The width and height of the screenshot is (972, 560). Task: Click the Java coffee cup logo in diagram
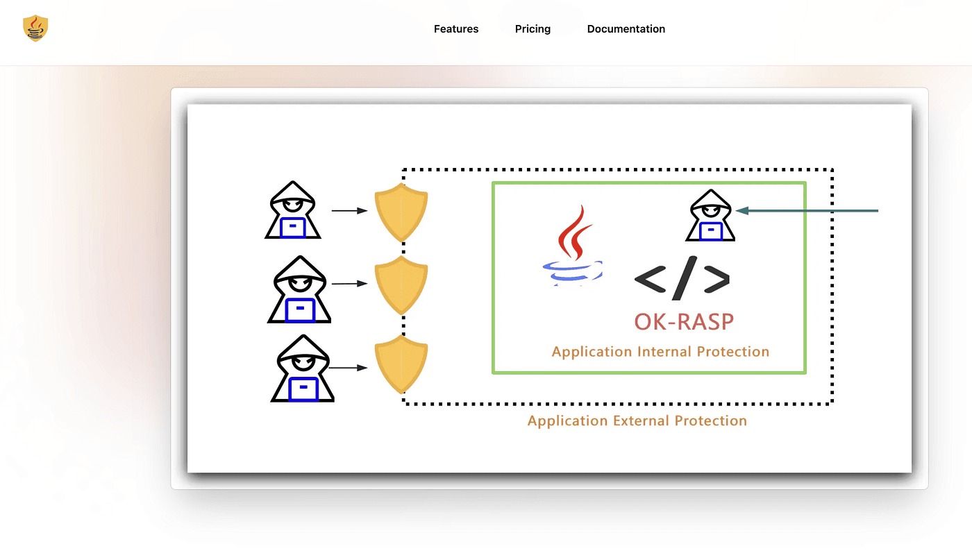pos(573,246)
